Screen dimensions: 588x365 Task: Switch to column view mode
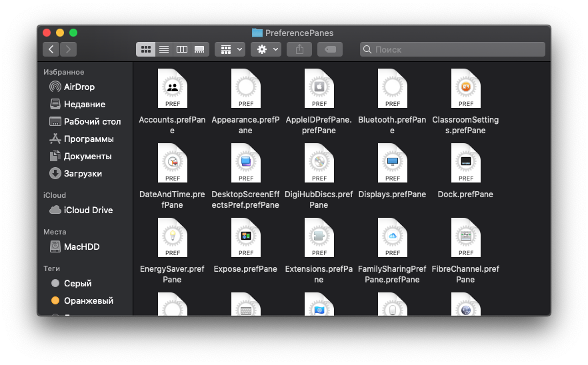point(181,49)
